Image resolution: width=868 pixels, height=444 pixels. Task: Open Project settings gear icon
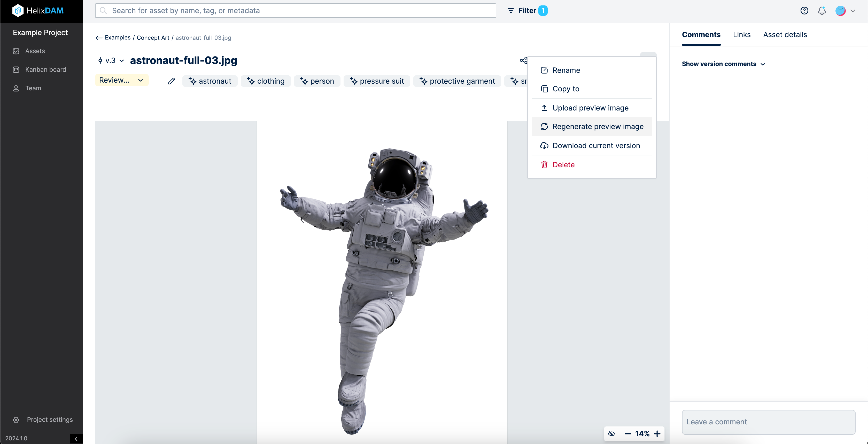tap(16, 419)
